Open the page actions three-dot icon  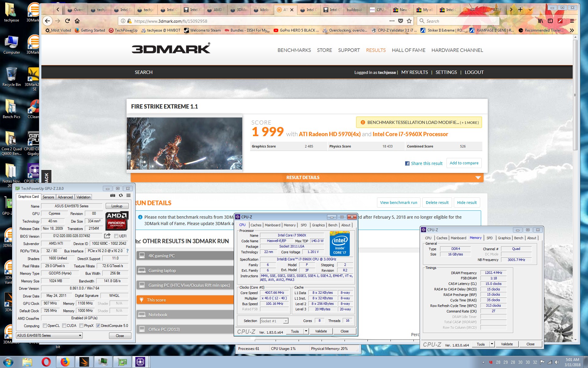point(392,21)
